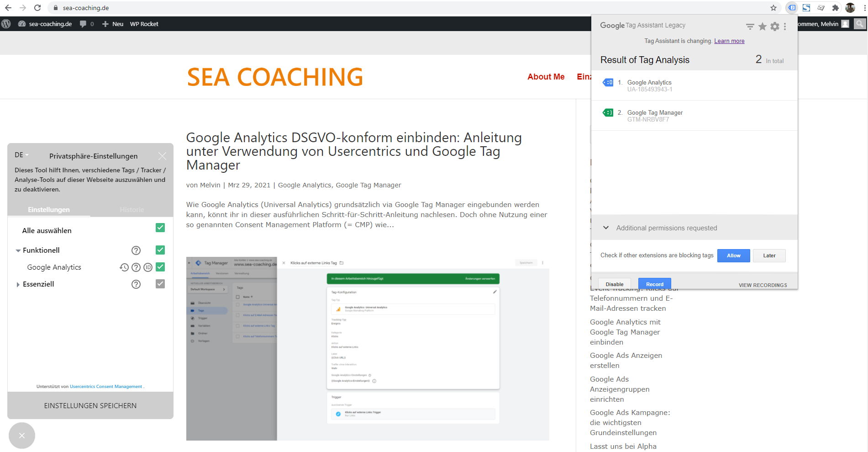The width and height of the screenshot is (868, 452).
Task: Uncheck the Google Analytics consent checkbox
Action: 160,267
